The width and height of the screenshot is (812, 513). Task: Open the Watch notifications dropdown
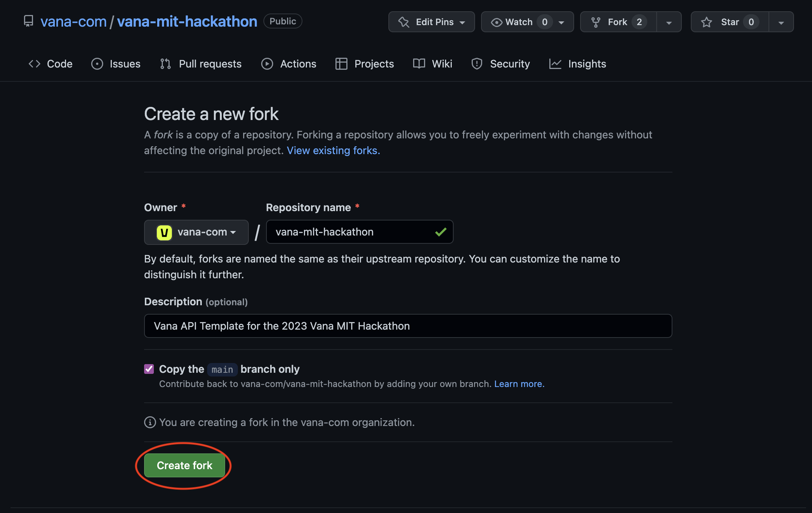coord(561,22)
